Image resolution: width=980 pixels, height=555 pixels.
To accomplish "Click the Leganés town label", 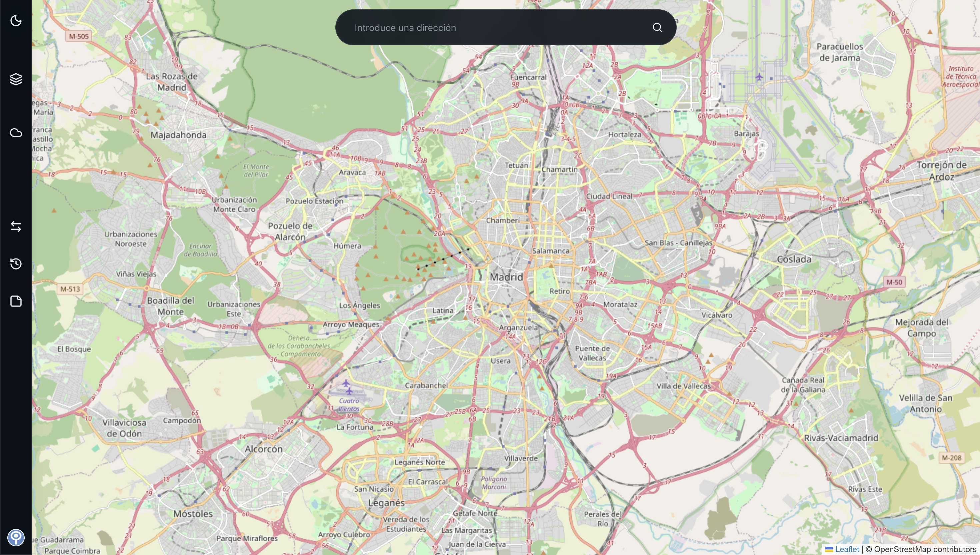I will click(386, 503).
